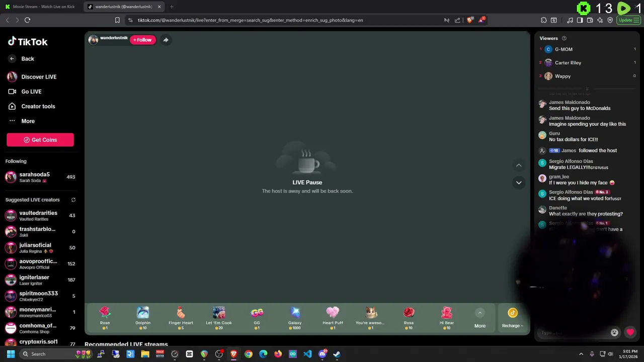644x362 pixels.
Task: Send the Hi Bear gift
Action: pos(447,318)
